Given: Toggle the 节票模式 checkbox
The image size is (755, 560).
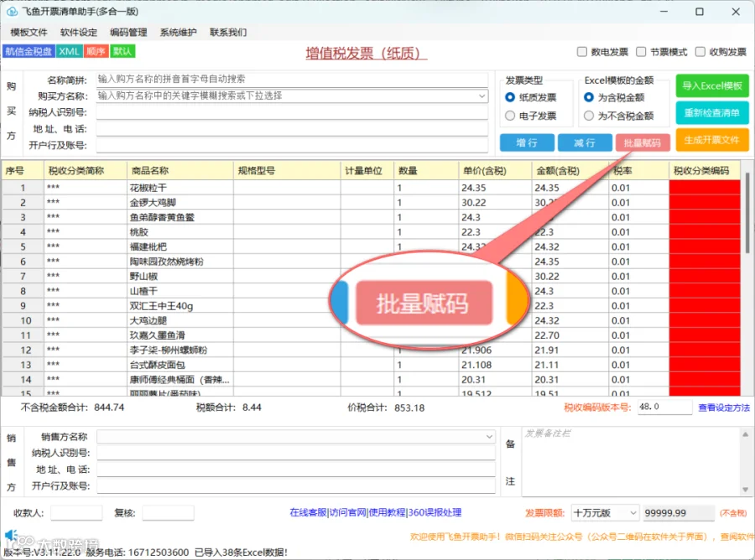Looking at the screenshot, I should (641, 51).
